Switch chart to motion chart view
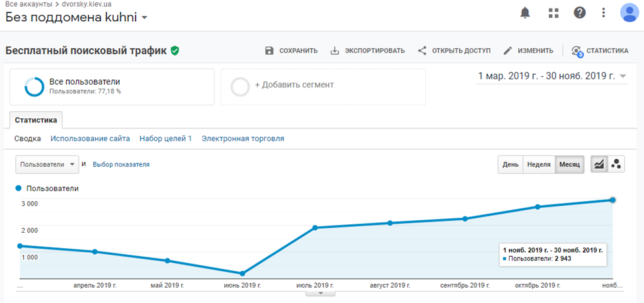 tap(616, 165)
